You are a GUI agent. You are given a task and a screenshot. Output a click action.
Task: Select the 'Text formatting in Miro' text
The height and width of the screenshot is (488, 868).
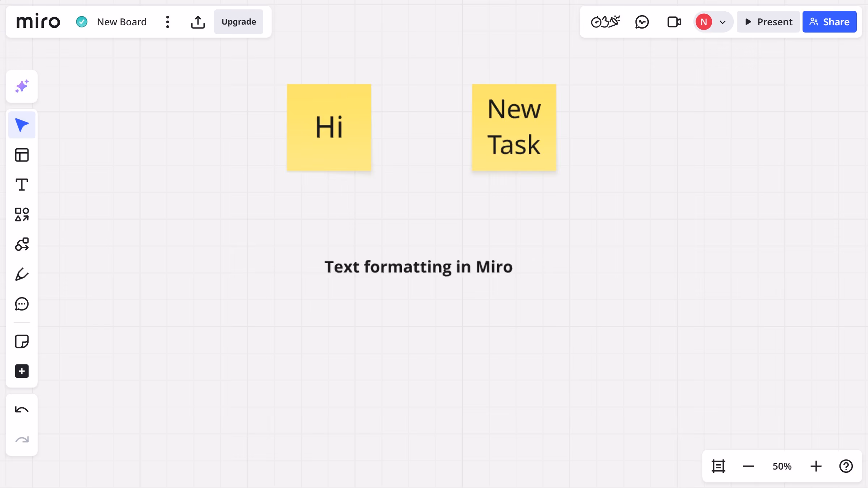click(x=418, y=267)
